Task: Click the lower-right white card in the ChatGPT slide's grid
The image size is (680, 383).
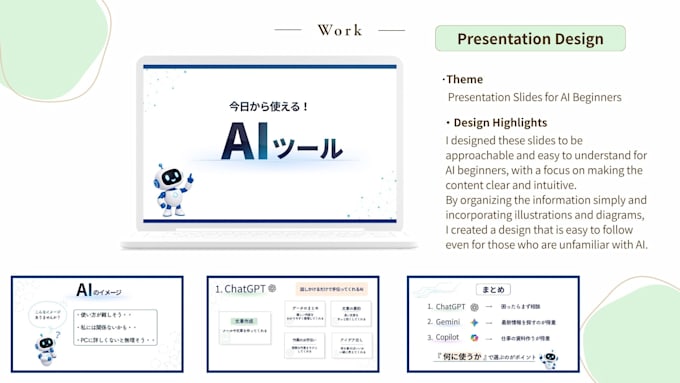Action: tap(351, 346)
